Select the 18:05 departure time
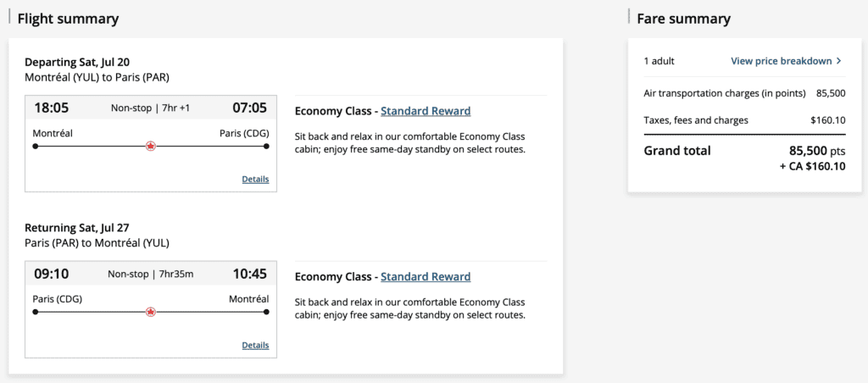The width and height of the screenshot is (868, 383). pos(52,108)
